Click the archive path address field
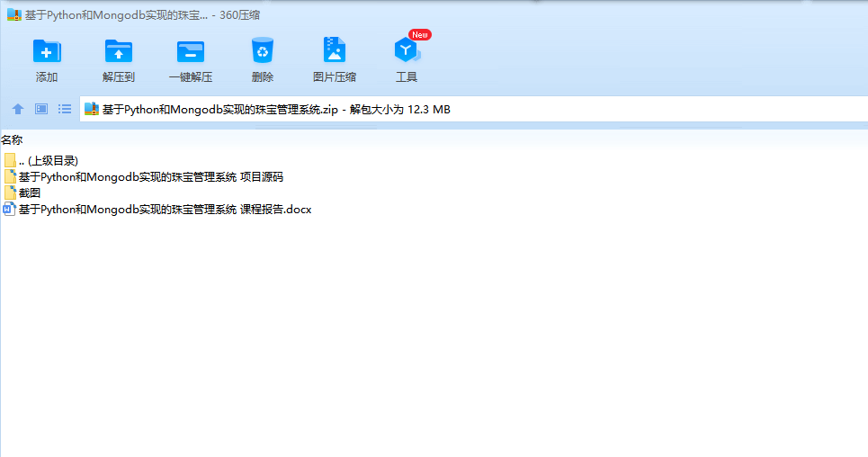This screenshot has width=868, height=457. [473, 109]
